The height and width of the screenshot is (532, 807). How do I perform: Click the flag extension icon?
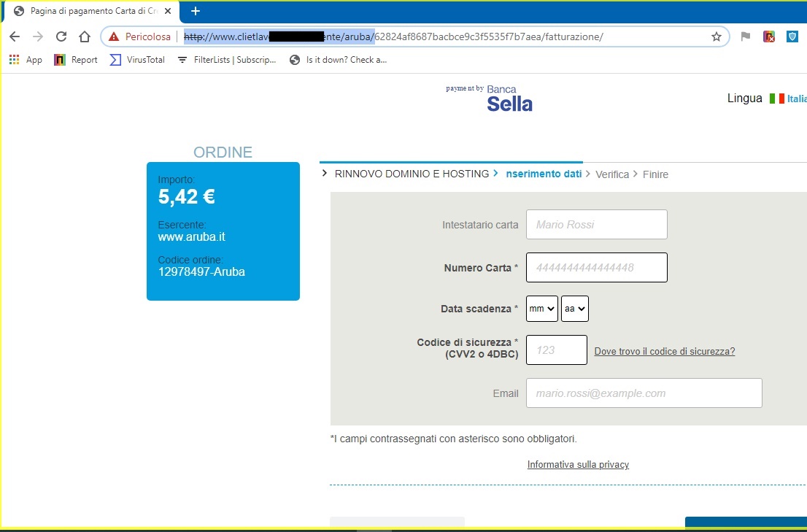pos(745,36)
